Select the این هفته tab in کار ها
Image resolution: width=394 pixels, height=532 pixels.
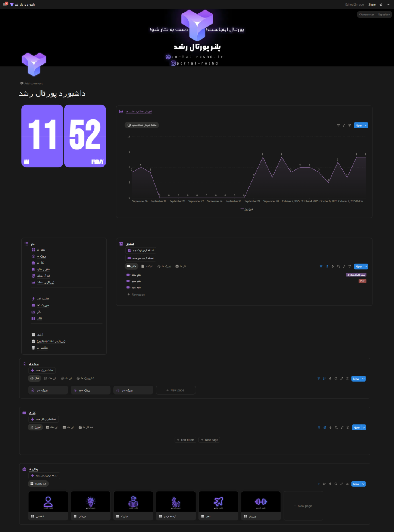[51, 427]
